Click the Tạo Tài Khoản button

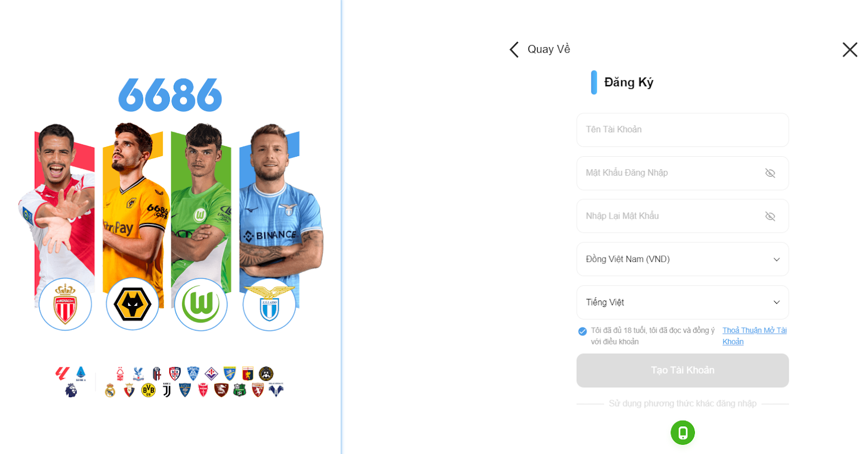(x=682, y=370)
